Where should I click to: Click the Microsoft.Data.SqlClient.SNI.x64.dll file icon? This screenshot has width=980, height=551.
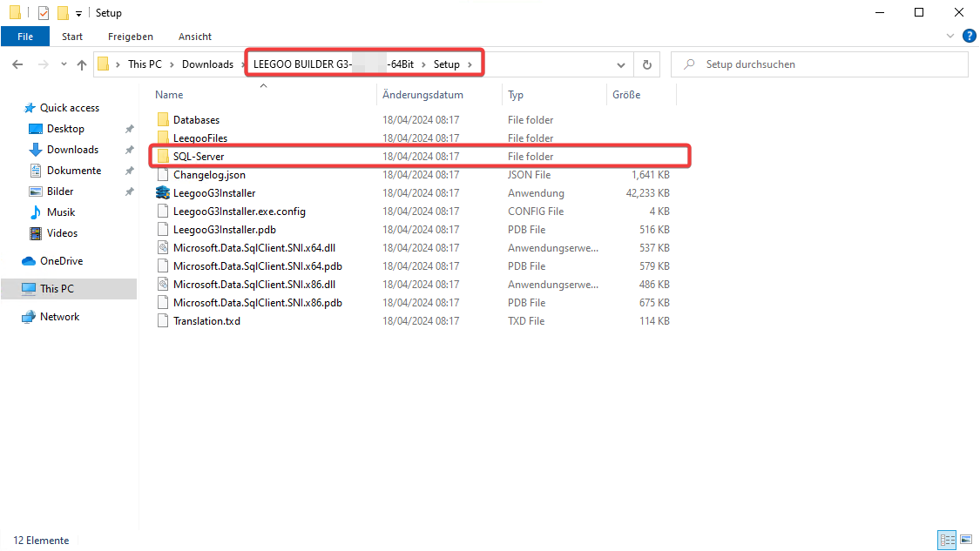tap(163, 247)
